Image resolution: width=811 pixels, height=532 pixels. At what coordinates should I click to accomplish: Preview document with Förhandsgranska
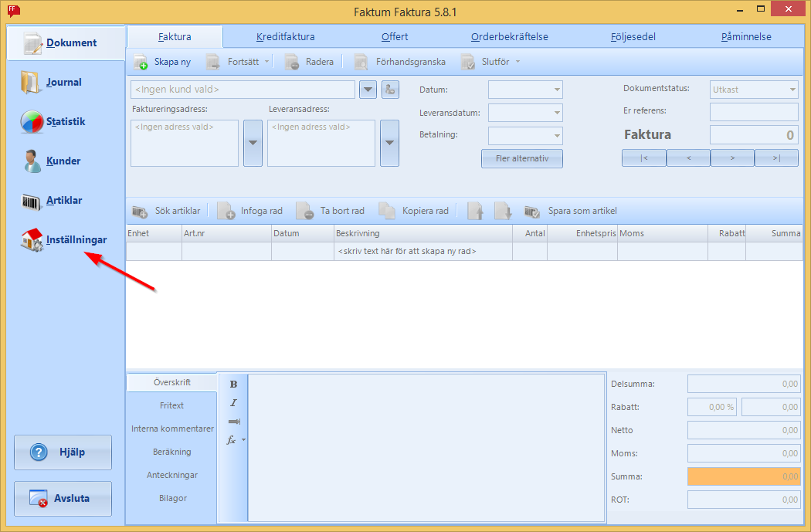(400, 62)
